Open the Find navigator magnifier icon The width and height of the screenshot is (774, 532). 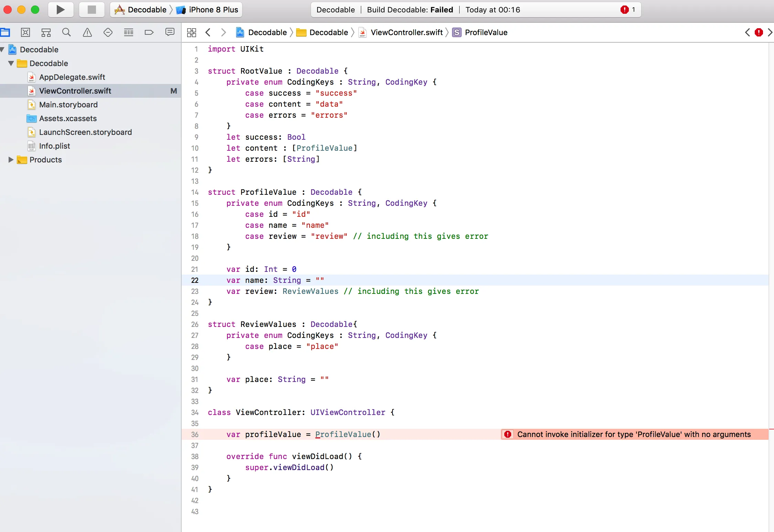pyautogui.click(x=66, y=32)
